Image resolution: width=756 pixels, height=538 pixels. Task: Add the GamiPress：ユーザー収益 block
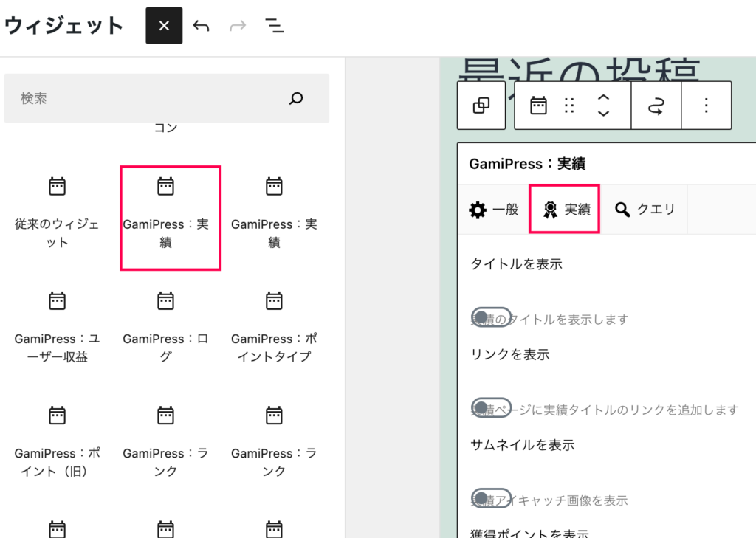coord(57,328)
